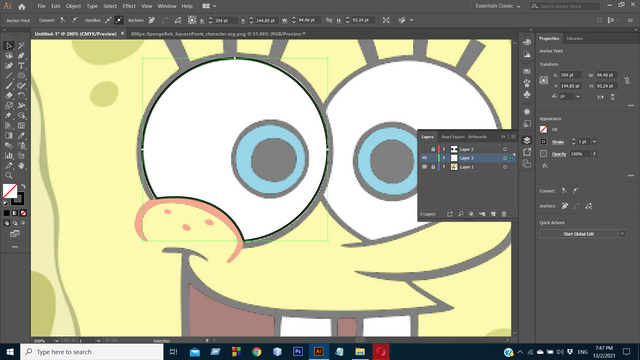The height and width of the screenshot is (360, 640).
Task: Click Collect for Export icon in Layers panel
Action: [449, 214]
